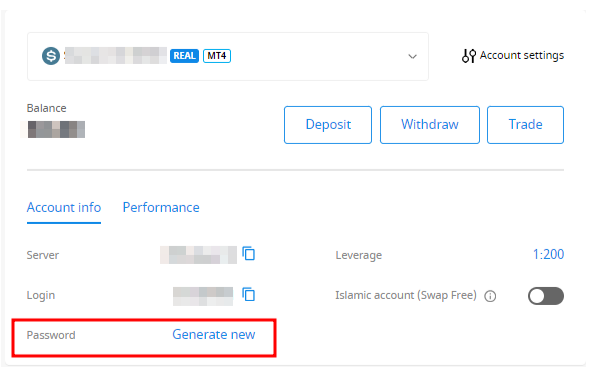
Task: Select the Account info tab
Action: point(64,208)
